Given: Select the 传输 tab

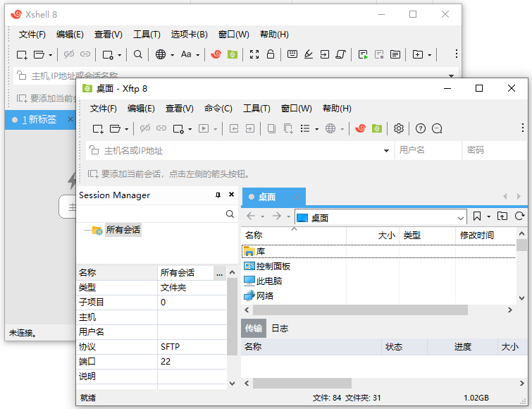Looking at the screenshot, I should pyautogui.click(x=254, y=328).
